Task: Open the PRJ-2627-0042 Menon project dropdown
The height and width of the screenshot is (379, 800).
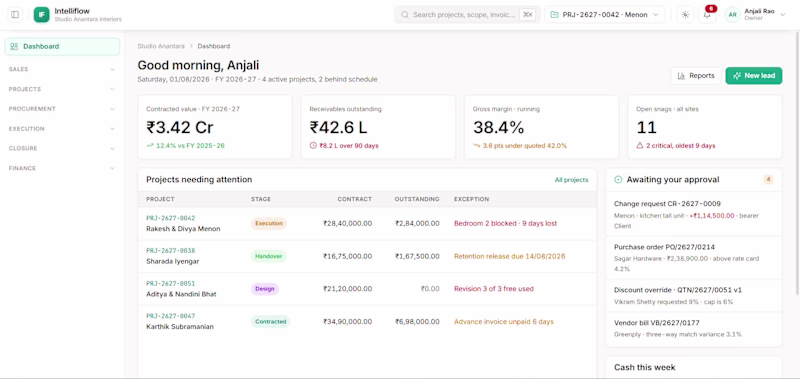Action: pos(605,15)
